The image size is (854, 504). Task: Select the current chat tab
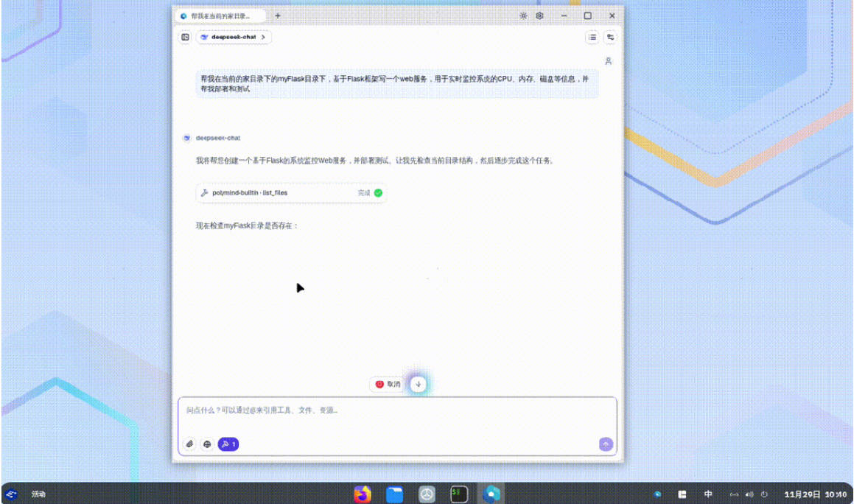220,15
